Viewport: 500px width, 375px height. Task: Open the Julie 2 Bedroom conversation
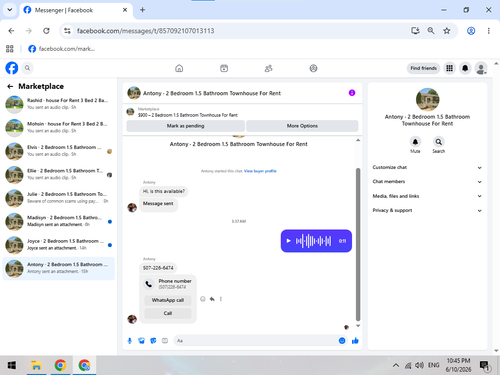tap(59, 198)
